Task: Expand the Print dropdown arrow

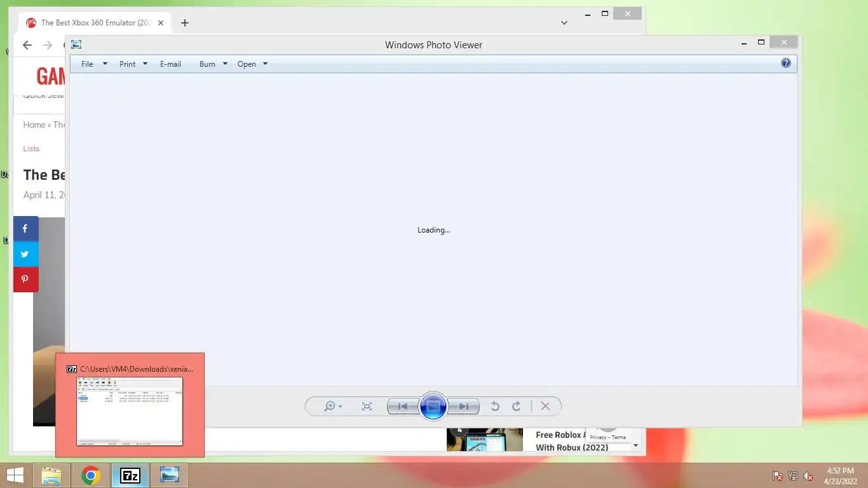Action: pos(145,64)
